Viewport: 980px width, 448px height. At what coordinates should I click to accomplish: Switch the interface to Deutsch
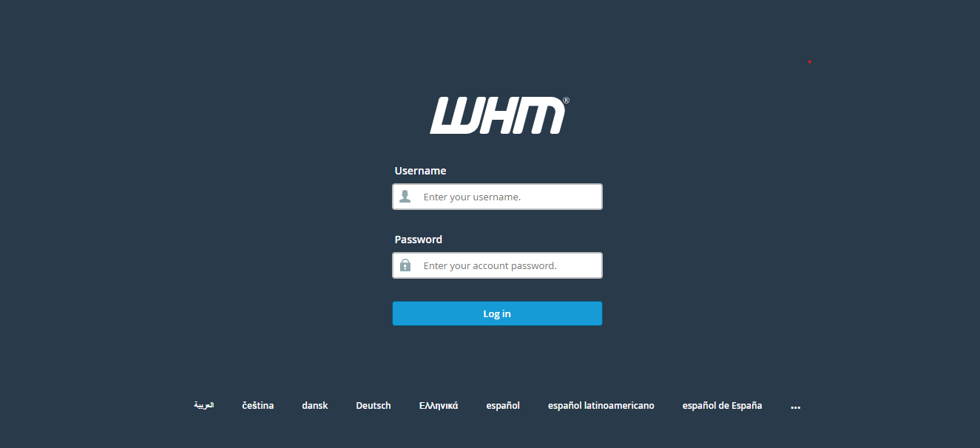pos(374,405)
